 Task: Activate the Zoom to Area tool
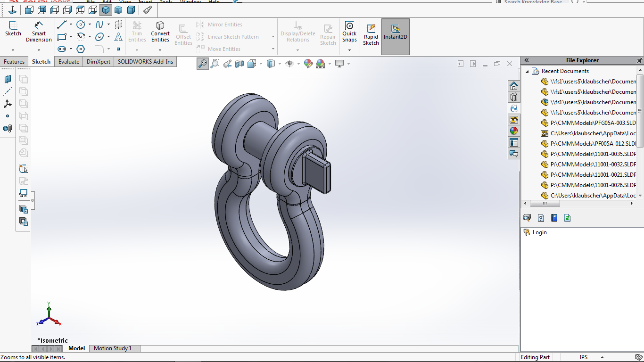(215, 63)
